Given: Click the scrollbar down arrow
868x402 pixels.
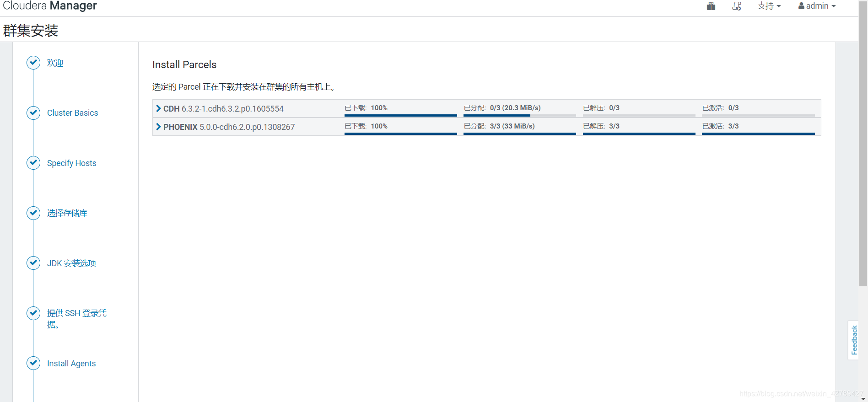Looking at the screenshot, I should [x=863, y=399].
